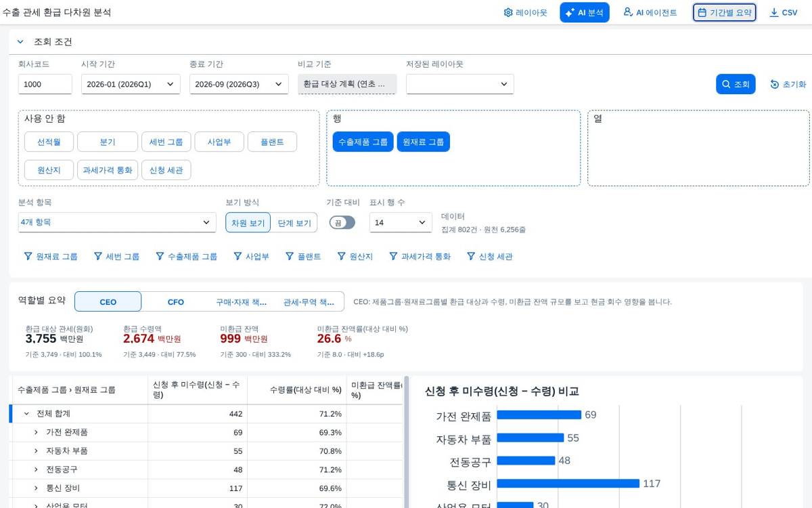The height and width of the screenshot is (508, 812).
Task: Expand the 통신 장비 row
Action: (36, 488)
